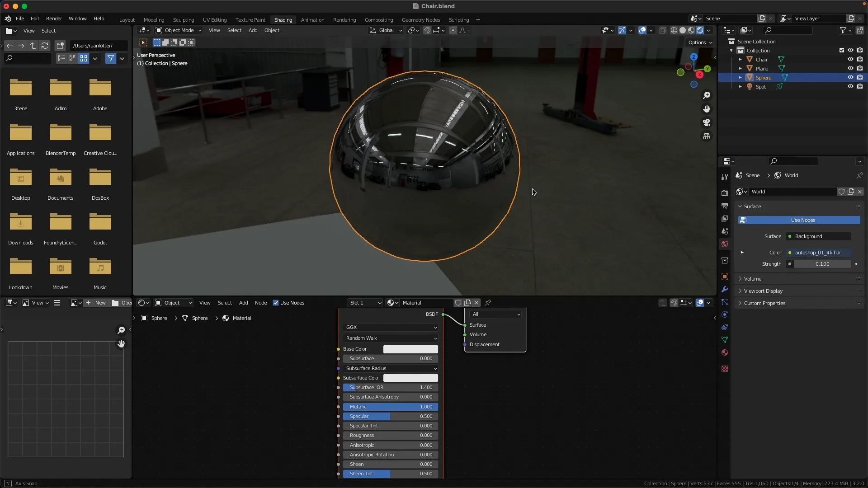
Task: Open the Texture properties tab
Action: (x=725, y=369)
